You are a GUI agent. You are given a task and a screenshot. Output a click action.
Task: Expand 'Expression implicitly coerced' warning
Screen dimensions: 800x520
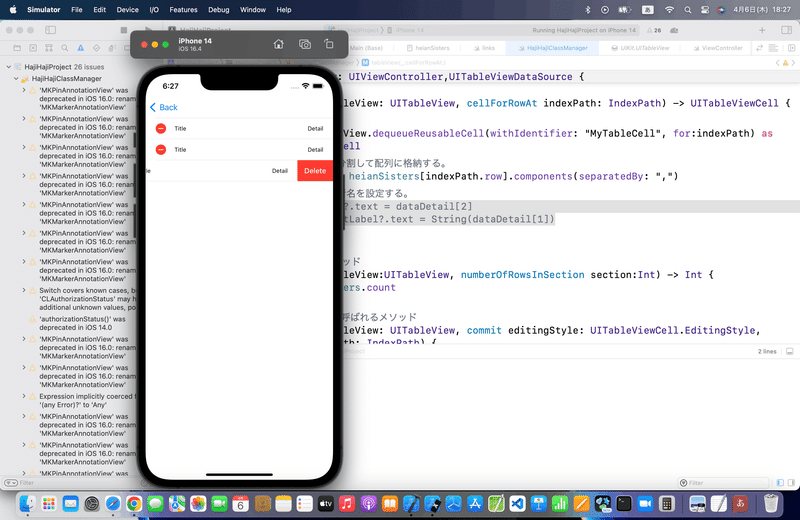click(23, 396)
